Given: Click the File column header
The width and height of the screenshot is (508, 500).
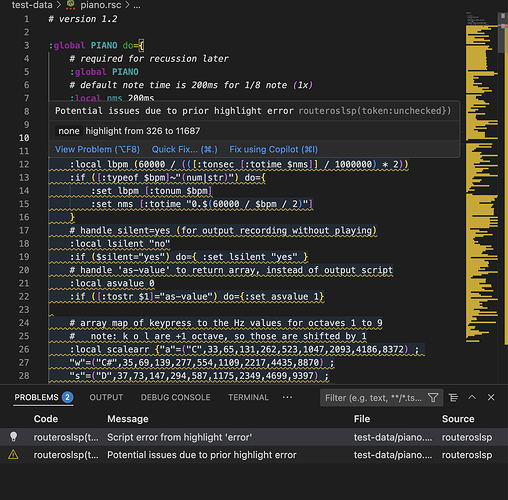Looking at the screenshot, I should [x=362, y=419].
